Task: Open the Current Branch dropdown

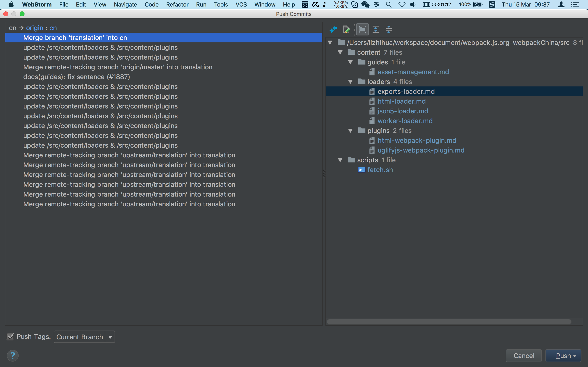Action: click(110, 337)
